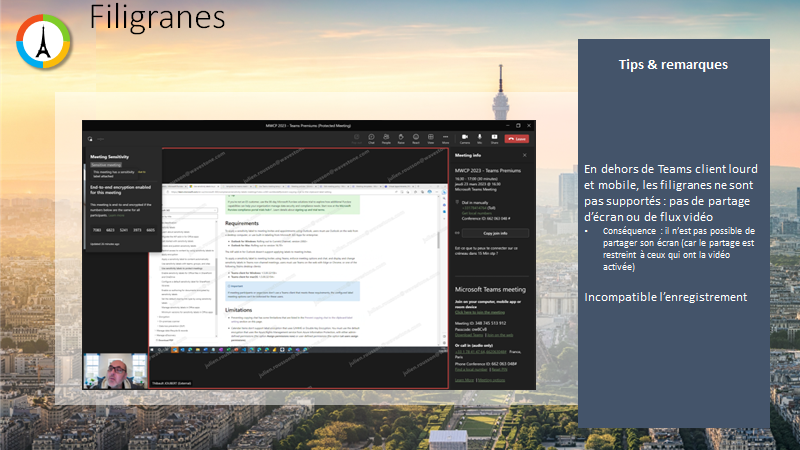This screenshot has height=450, width=800.
Task: Close the Meeting info pane
Action: 524,155
